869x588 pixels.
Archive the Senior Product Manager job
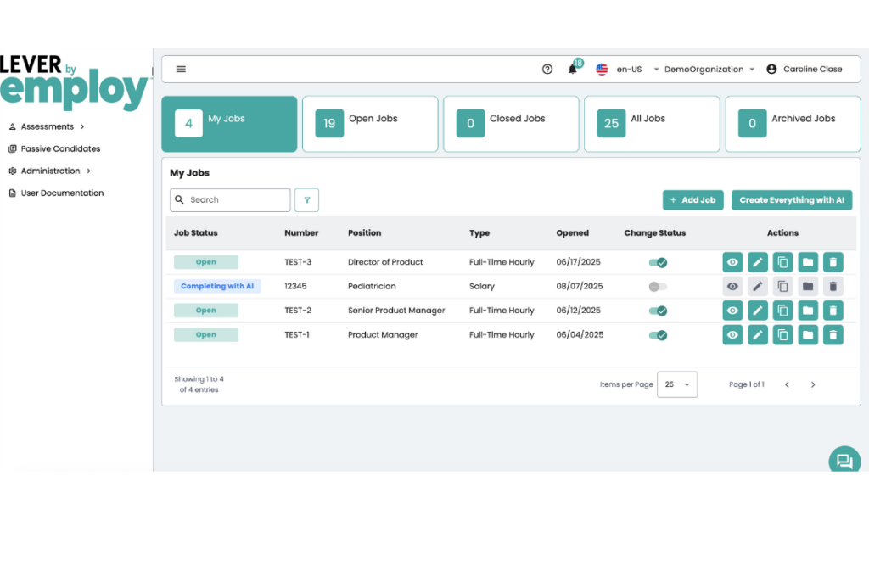(808, 311)
